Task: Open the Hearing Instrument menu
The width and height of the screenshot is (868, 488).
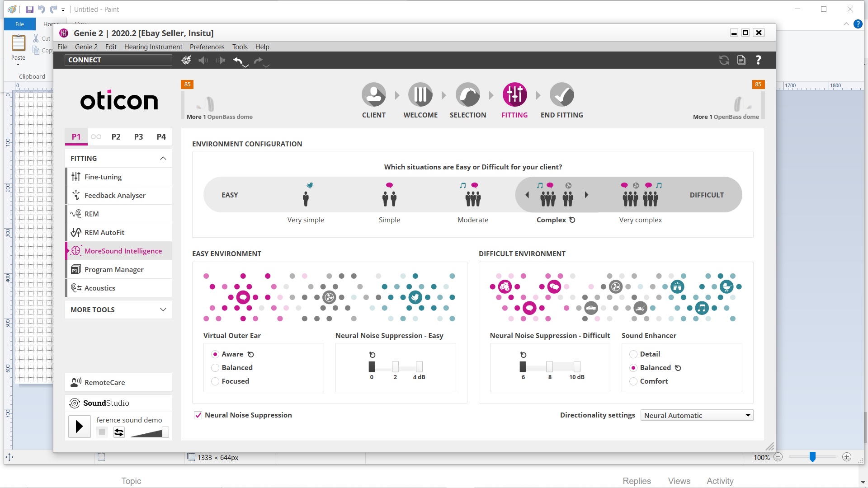Action: pyautogui.click(x=153, y=47)
